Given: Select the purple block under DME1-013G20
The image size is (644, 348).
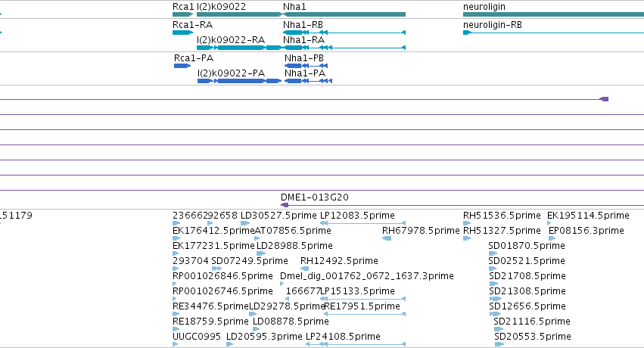Looking at the screenshot, I should tap(285, 205).
